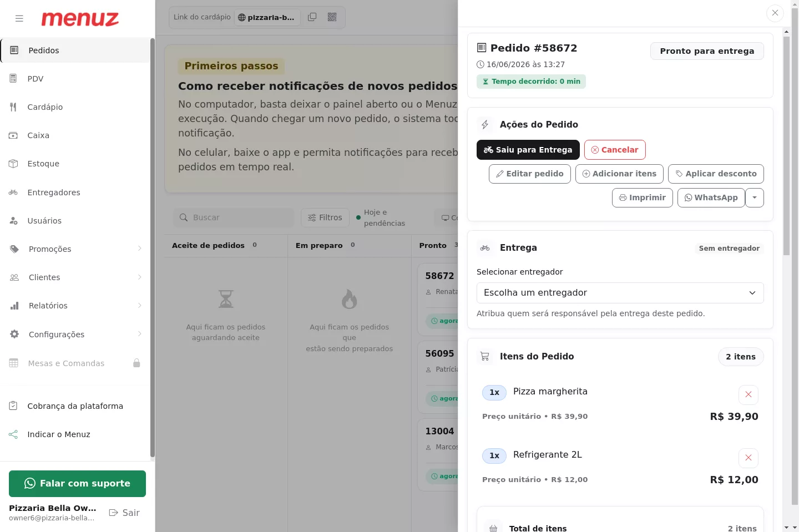The height and width of the screenshot is (532, 799).
Task: Expand the Promoções submenu chevron
Action: pyautogui.click(x=140, y=249)
